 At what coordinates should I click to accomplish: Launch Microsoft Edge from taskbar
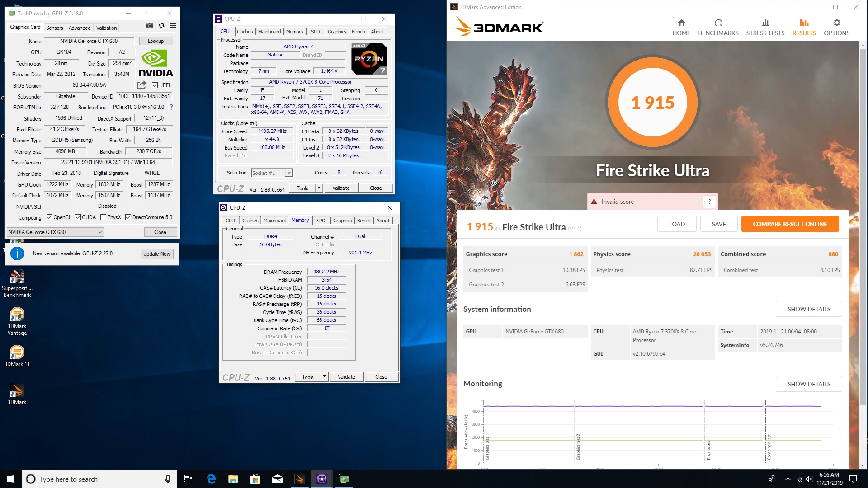click(x=211, y=479)
